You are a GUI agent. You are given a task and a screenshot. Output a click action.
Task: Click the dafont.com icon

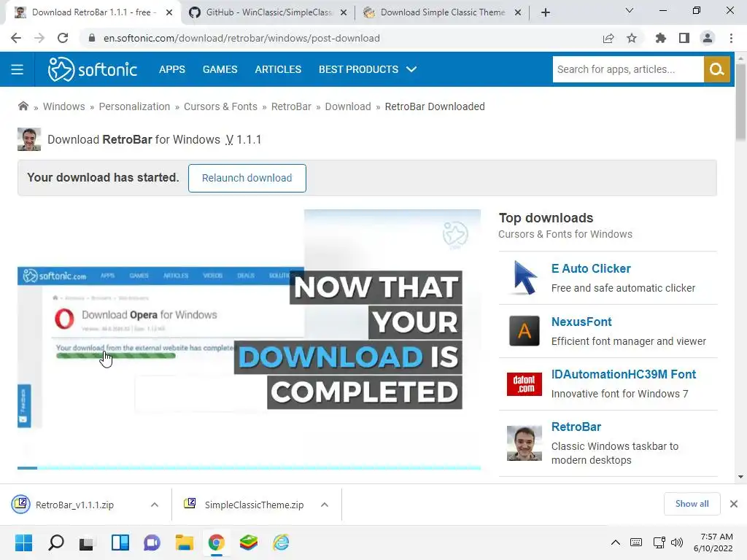pyautogui.click(x=524, y=384)
